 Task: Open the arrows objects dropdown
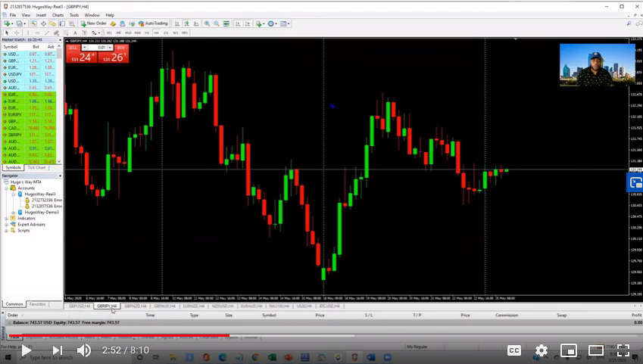[95, 33]
